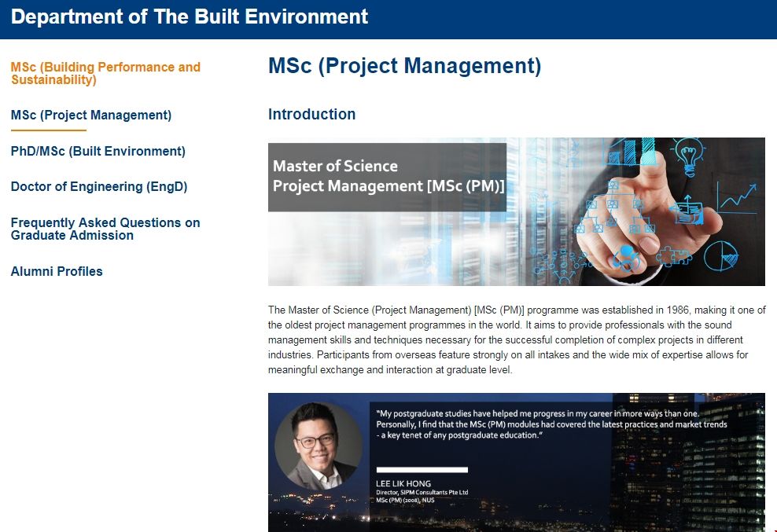
Task: View the Alumni Profiles page
Action: 57,272
